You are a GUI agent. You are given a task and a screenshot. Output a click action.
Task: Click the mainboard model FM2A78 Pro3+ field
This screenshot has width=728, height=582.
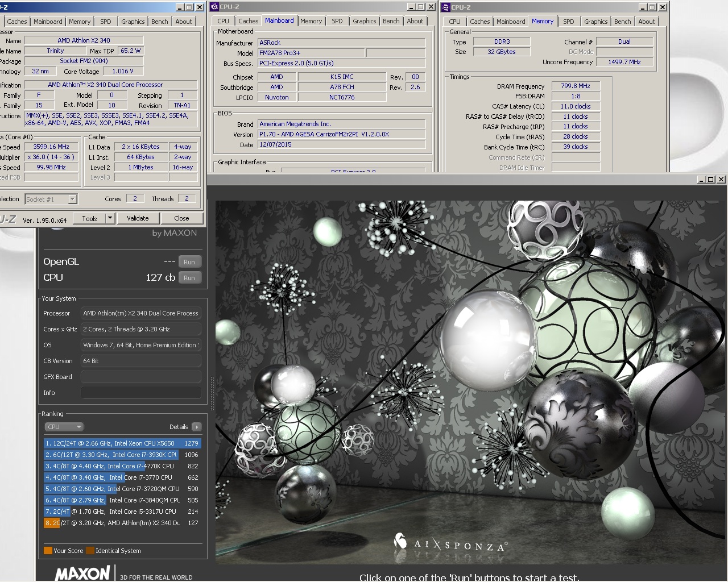pos(311,53)
